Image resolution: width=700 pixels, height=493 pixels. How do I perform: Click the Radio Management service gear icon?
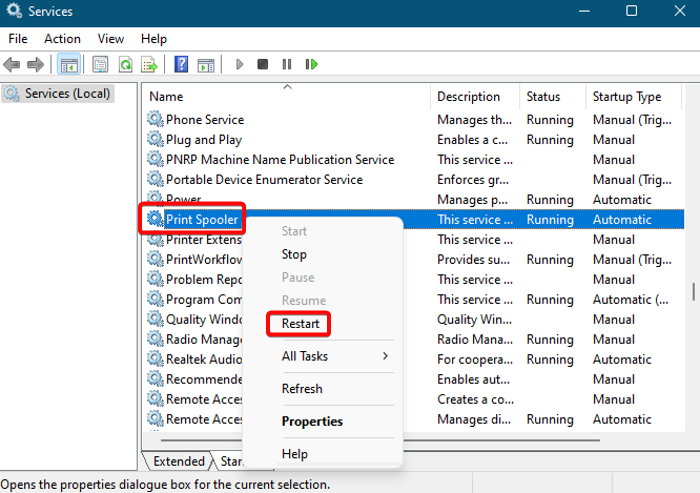tap(155, 338)
